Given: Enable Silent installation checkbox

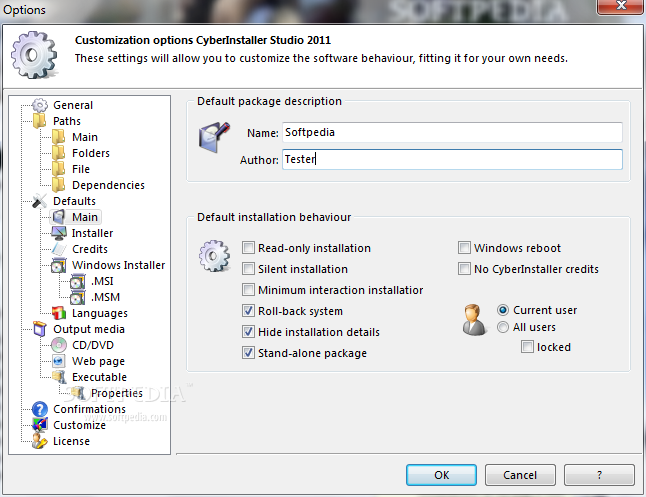Looking at the screenshot, I should coord(248,269).
